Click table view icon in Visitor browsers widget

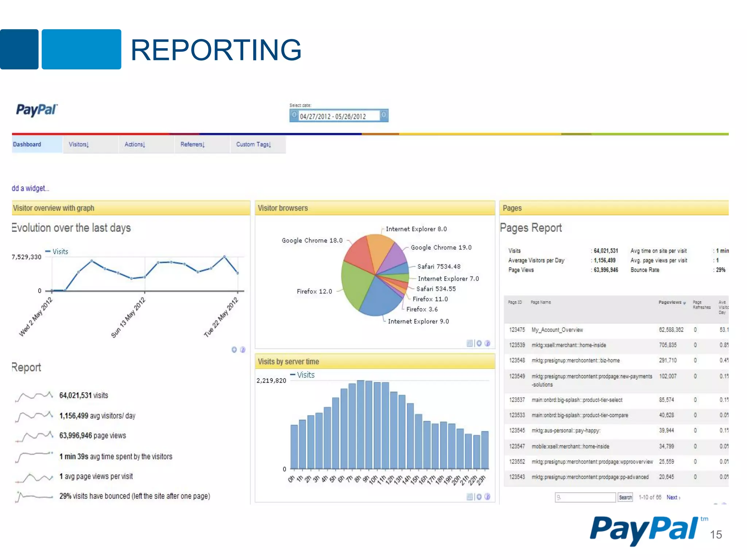469,343
